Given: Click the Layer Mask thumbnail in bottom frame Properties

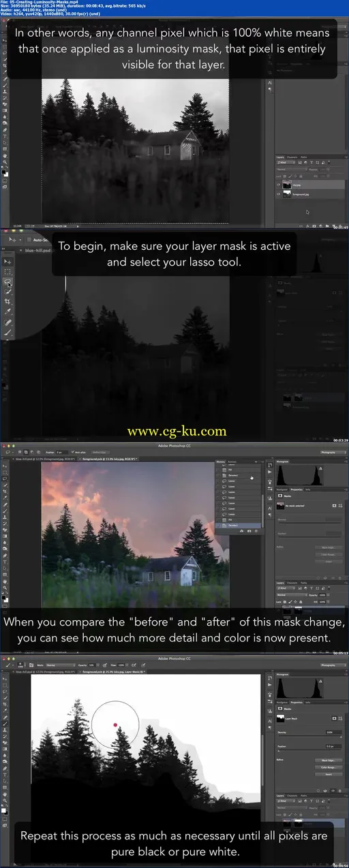Looking at the screenshot, I should tap(280, 718).
